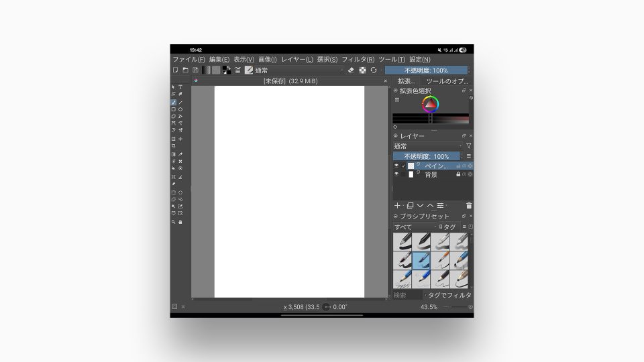Delete layer using the trash icon
This screenshot has height=362, width=644.
[469, 205]
